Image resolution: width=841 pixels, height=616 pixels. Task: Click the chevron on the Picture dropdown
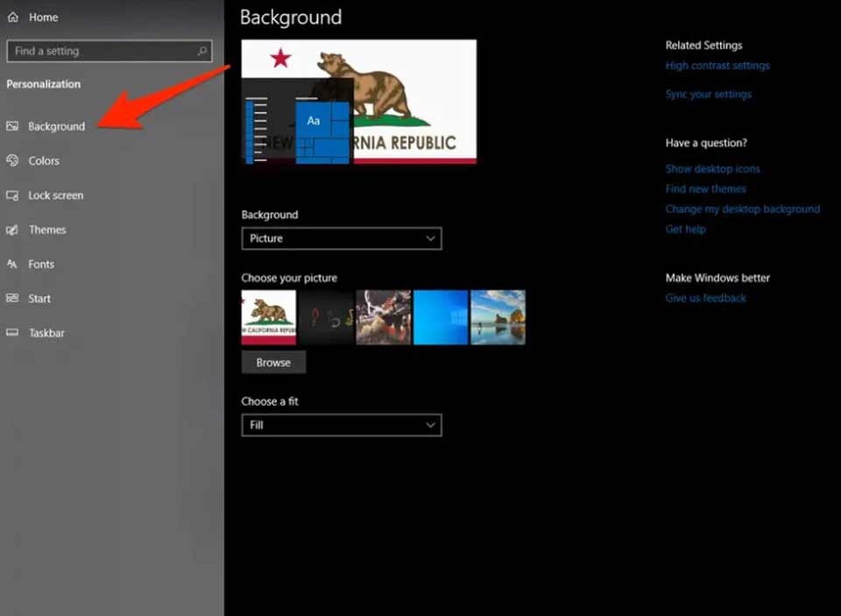[430, 238]
